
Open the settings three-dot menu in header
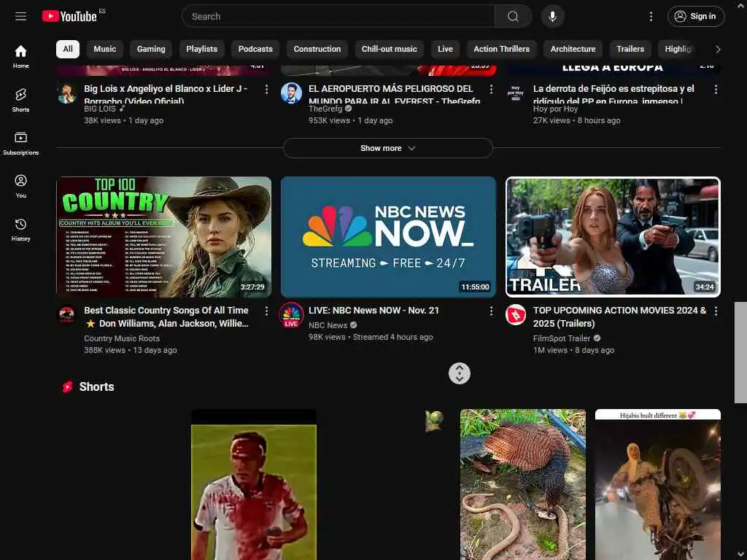(651, 17)
